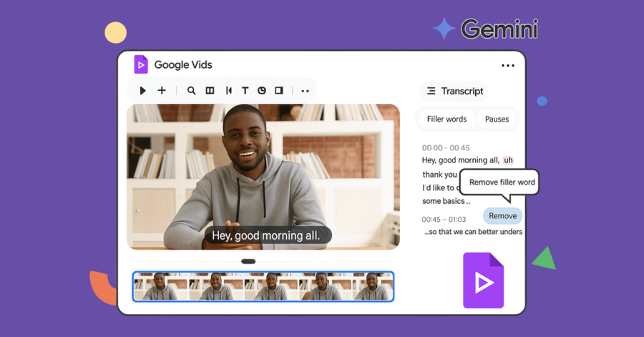This screenshot has height=337, width=644.
Task: Click the play icon in the toolbar
Action: tap(142, 90)
